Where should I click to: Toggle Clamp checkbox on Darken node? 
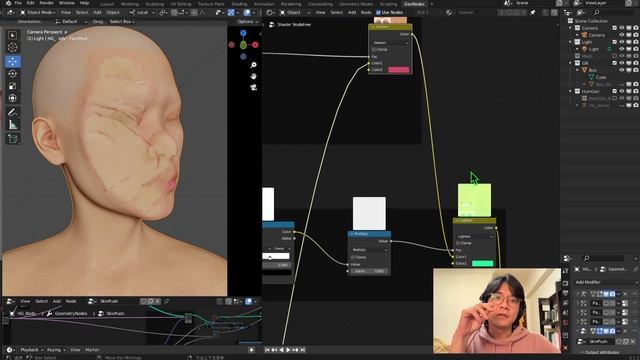373,49
